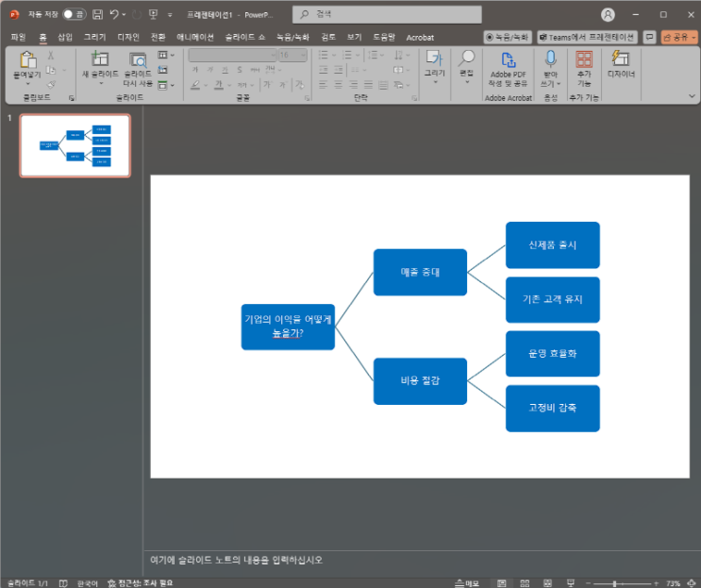Viewport: 701px width, 588px height.
Task: Open the Acrobat ribbon tab
Action: coord(420,38)
